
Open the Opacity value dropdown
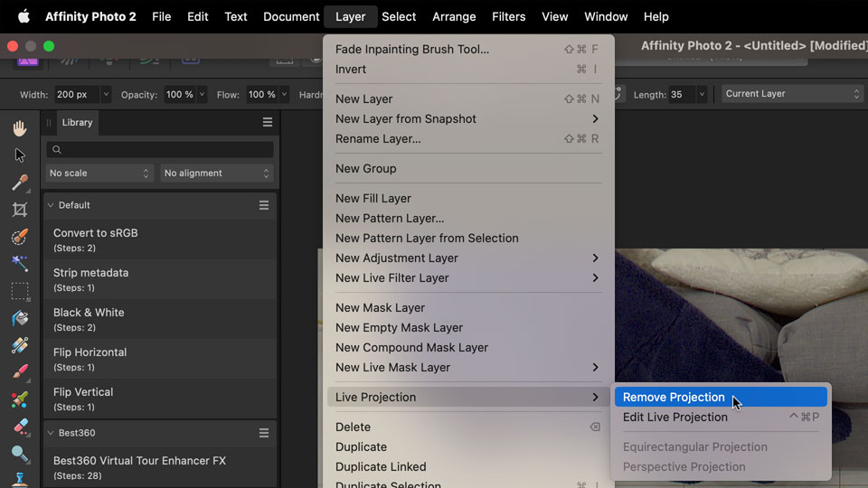202,95
